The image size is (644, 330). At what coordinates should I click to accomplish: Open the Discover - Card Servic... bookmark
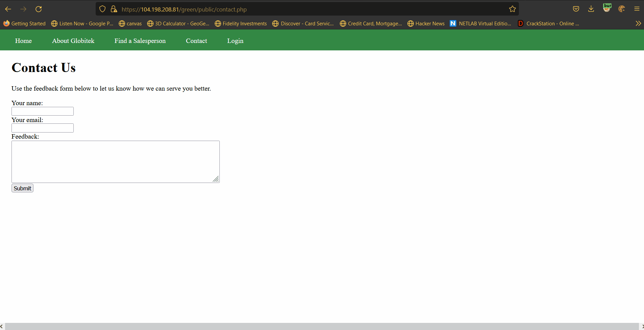click(303, 23)
